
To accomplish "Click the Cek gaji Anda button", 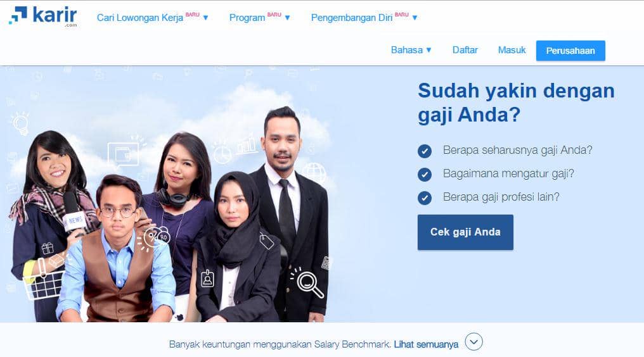I will [465, 232].
